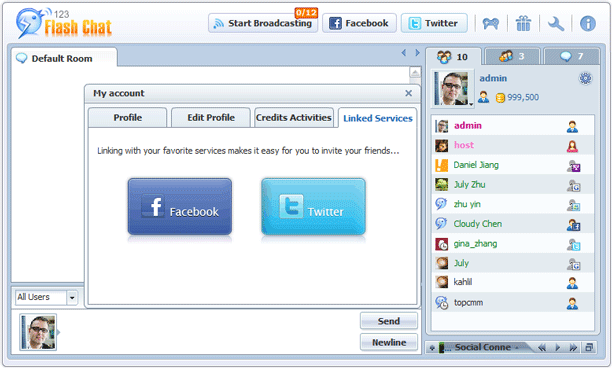Viewport: 612px width, 368px height.
Task: Click the scroll up arrow in chat area
Action: click(415, 73)
